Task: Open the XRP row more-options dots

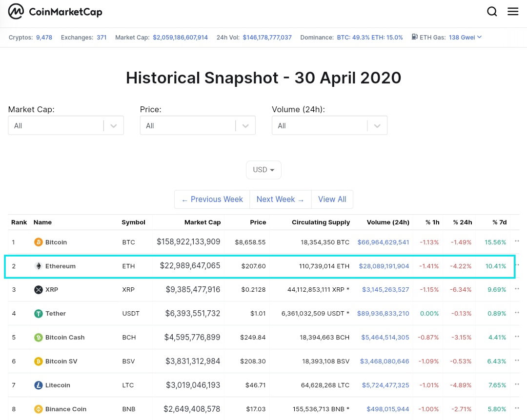Action: [517, 289]
